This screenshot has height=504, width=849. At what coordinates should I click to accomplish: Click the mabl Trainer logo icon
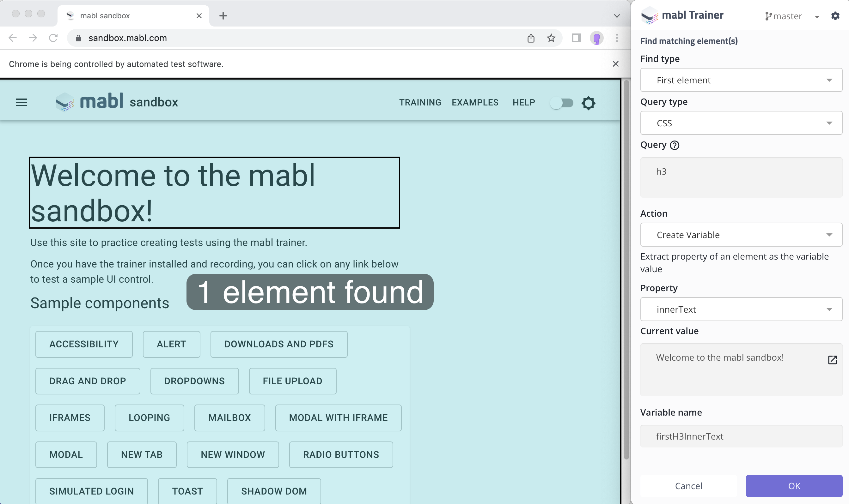[650, 15]
